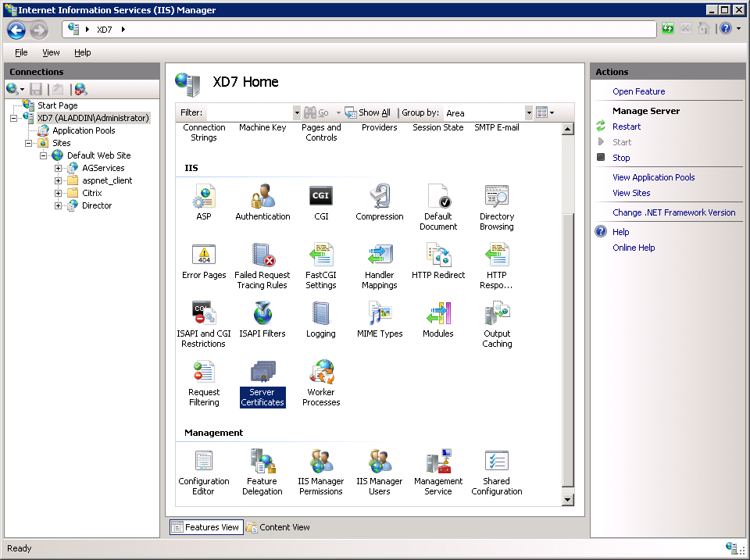Screen dimensions: 750x560
Task: Open the view mode dropdown button
Action: pos(545,113)
